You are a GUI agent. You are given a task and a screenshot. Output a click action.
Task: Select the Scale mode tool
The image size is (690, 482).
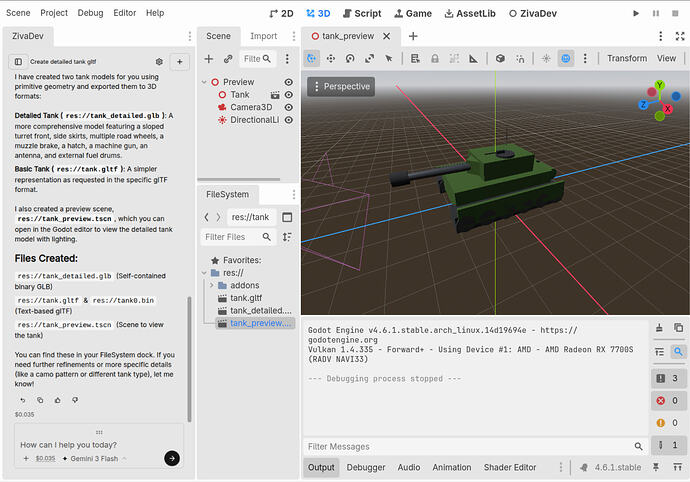[369, 59]
